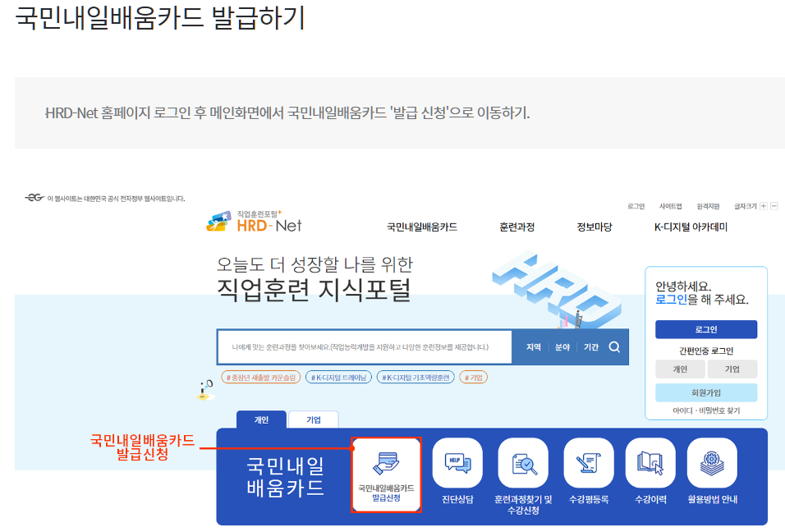785x532 pixels.
Task: Select 기업 simple authentication login
Action: 732,369
